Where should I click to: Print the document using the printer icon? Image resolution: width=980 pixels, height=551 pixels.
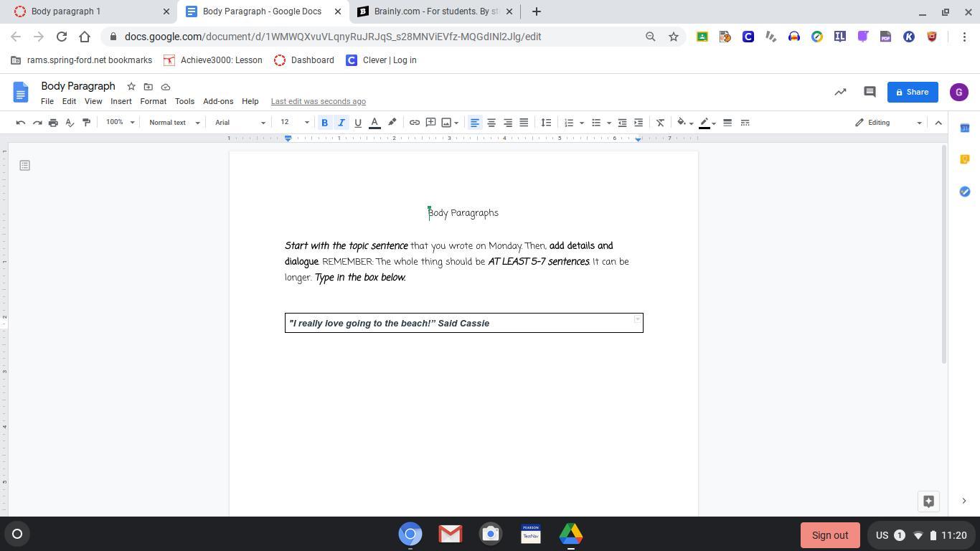tap(53, 123)
